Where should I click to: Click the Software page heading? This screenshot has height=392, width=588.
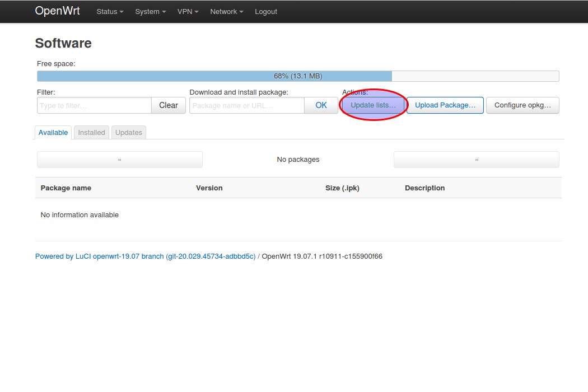point(63,43)
